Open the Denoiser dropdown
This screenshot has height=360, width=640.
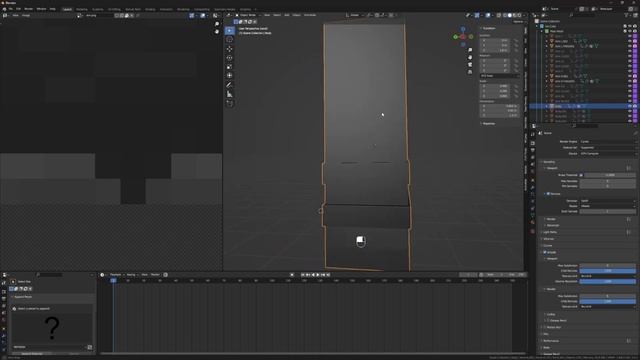(607, 201)
